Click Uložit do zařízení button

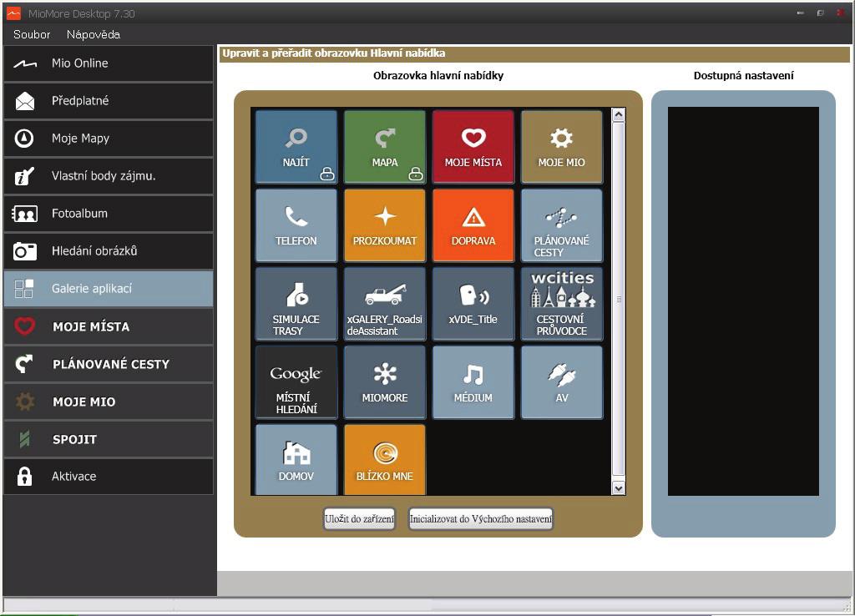[x=359, y=519]
